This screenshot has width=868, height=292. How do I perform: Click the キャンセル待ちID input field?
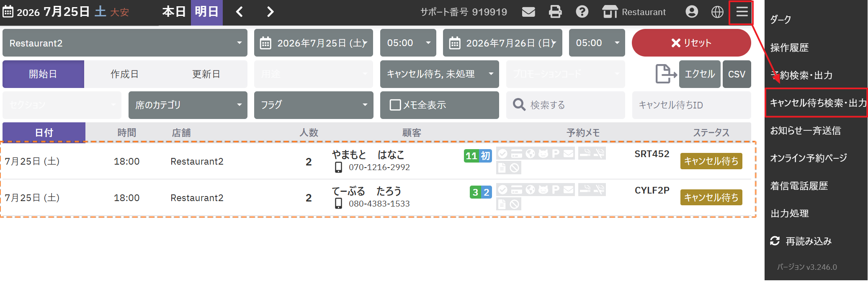(691, 105)
